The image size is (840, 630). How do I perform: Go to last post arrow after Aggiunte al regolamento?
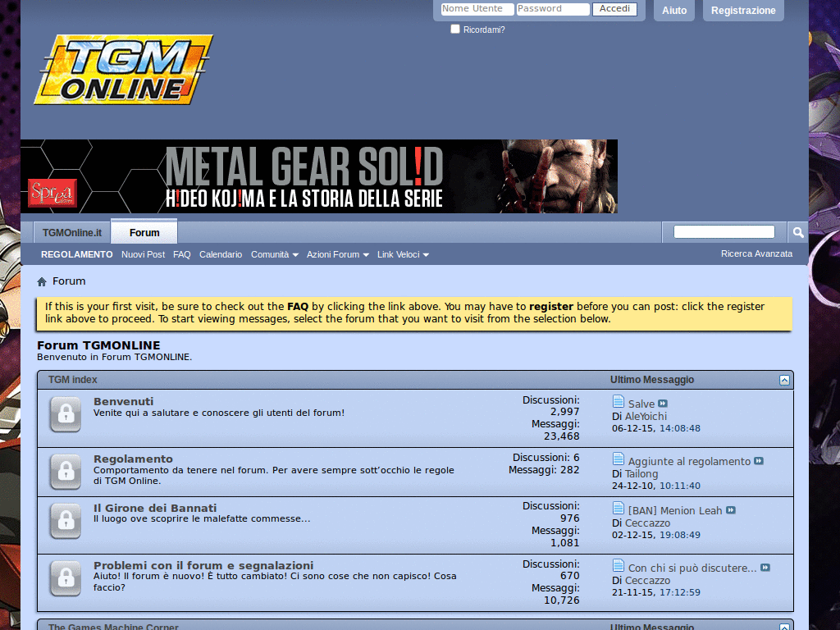click(x=759, y=461)
